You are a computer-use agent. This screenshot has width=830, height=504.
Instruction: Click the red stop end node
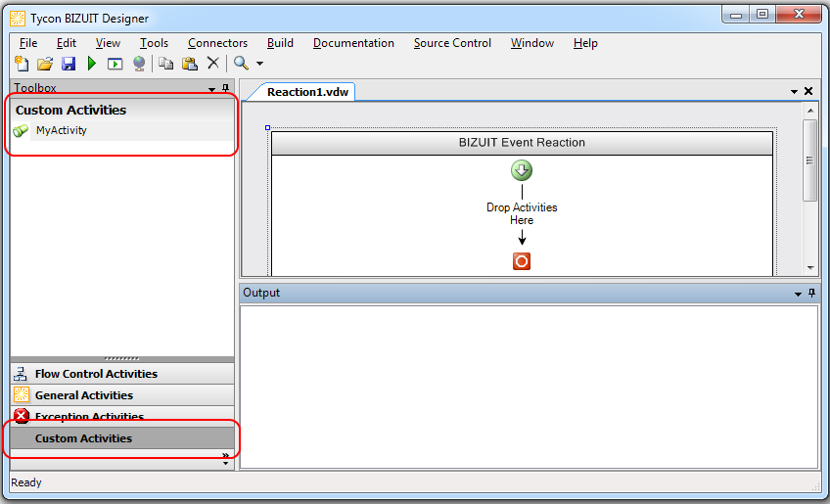[522, 261]
